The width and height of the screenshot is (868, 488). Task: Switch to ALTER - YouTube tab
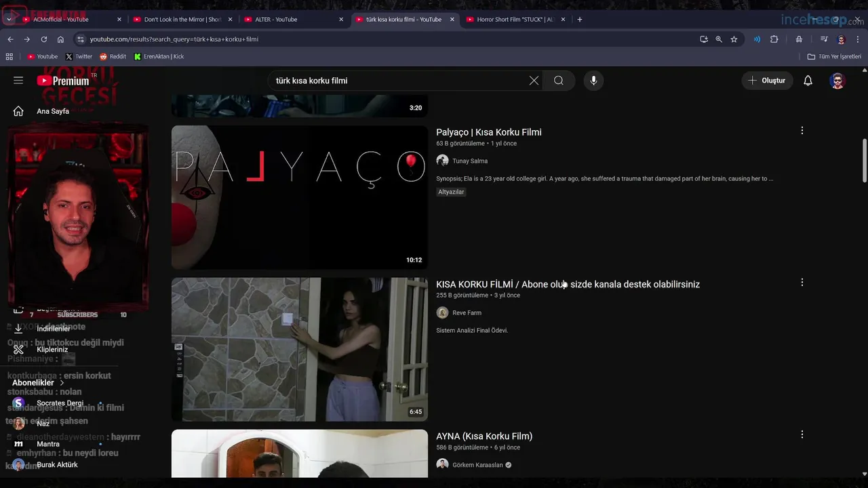pyautogui.click(x=294, y=20)
